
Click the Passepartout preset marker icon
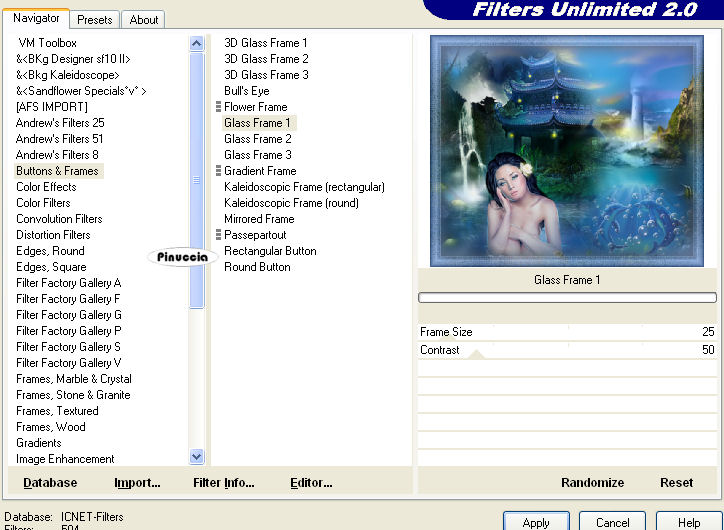point(218,235)
